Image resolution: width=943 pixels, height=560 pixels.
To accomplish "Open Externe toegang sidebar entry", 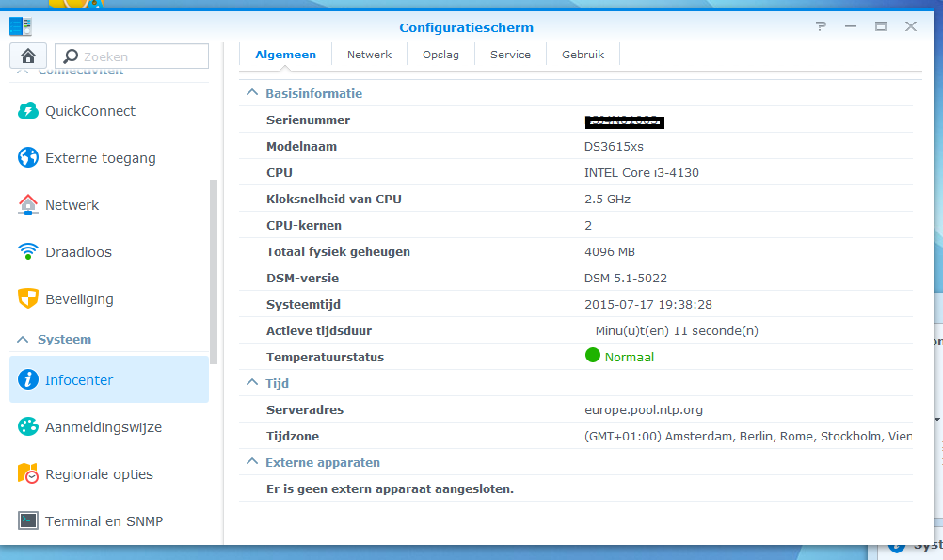I will (101, 158).
